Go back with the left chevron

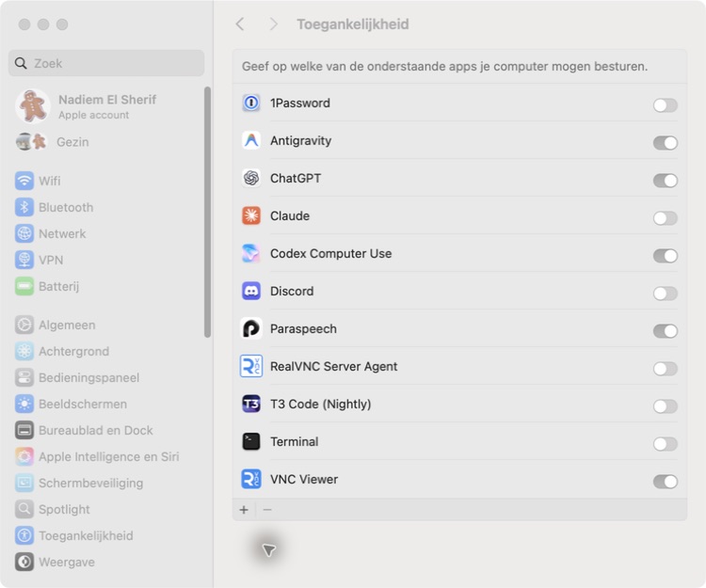click(x=240, y=24)
